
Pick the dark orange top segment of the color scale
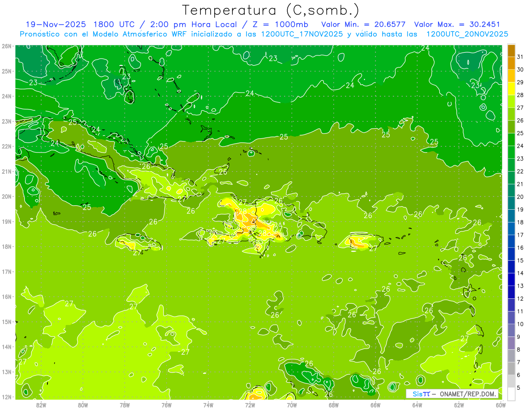click(x=511, y=51)
